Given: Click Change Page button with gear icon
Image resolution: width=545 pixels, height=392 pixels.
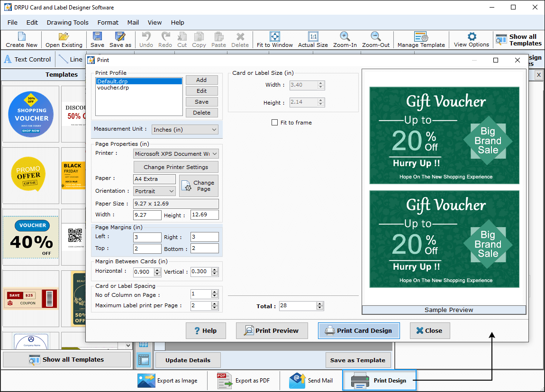Looking at the screenshot, I should (199, 186).
